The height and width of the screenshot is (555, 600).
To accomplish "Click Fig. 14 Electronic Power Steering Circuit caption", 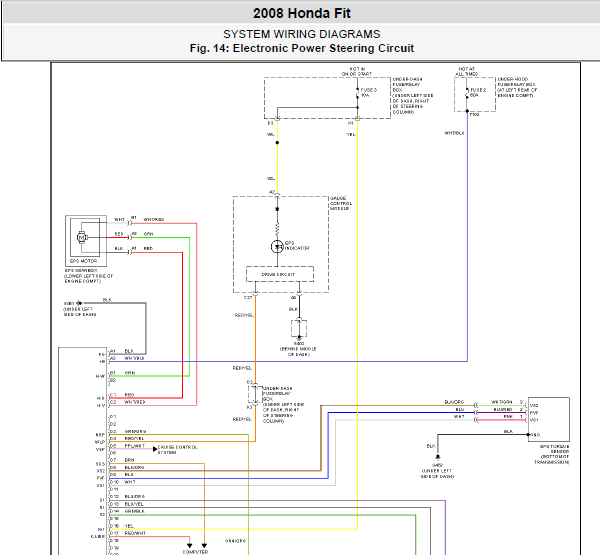I will [302, 49].
